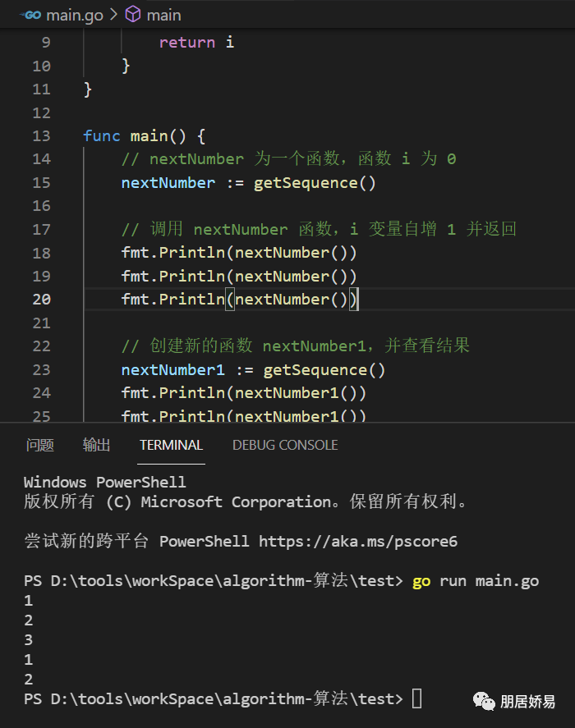Click fmt.Println(nextNumber()) on line 19

(239, 277)
